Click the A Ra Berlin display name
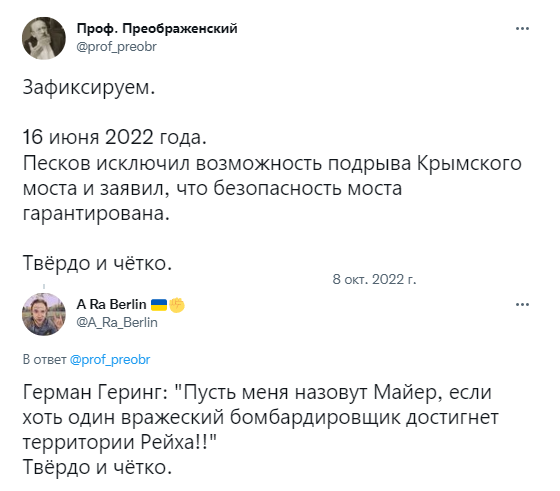Viewport: 560px width, 491px height. click(111, 304)
